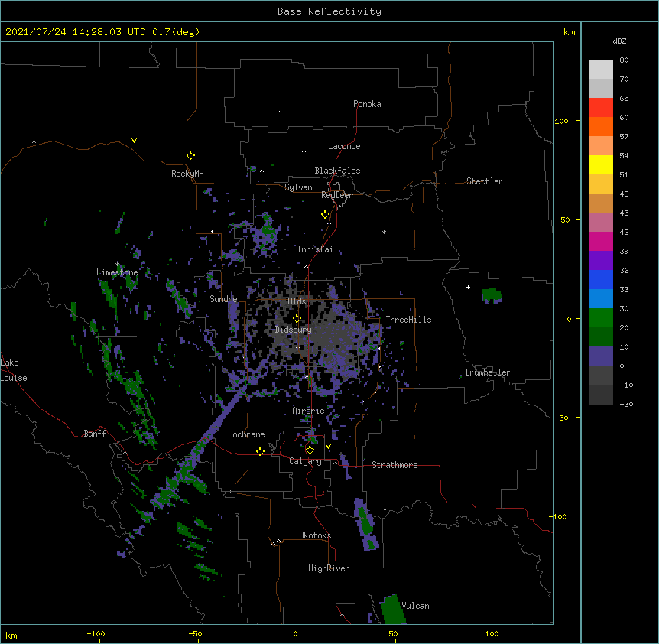The image size is (659, 644).
Task: Click the yellow diamond marker south of RedDeer
Action: (x=326, y=215)
